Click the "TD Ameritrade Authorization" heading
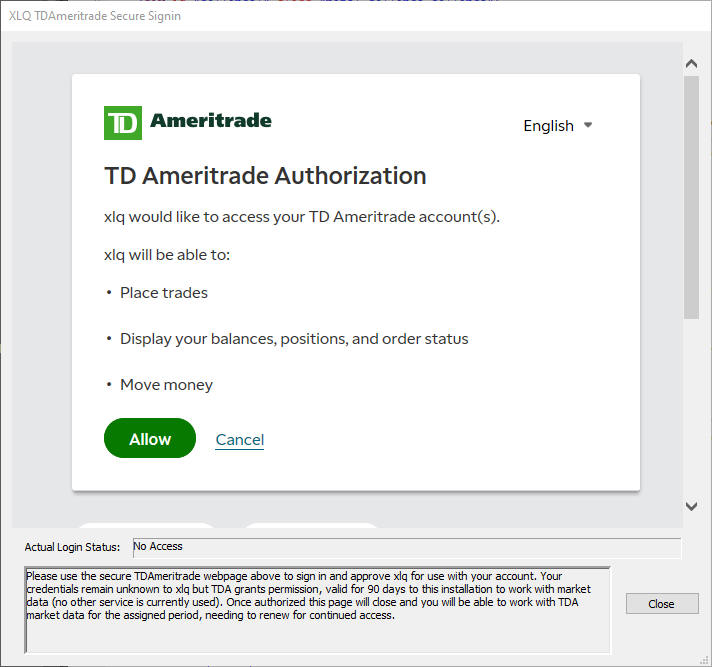 click(x=265, y=176)
